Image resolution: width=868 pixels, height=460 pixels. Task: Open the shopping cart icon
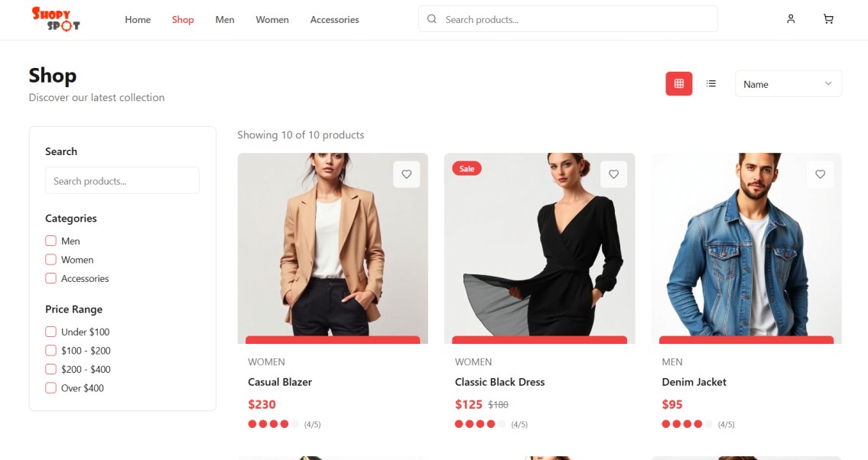[828, 19]
